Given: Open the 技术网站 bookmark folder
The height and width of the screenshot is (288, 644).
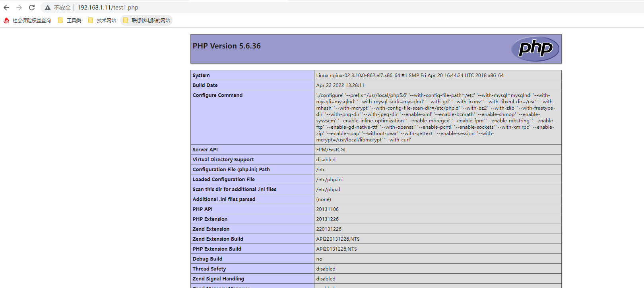Looking at the screenshot, I should click(x=102, y=20).
